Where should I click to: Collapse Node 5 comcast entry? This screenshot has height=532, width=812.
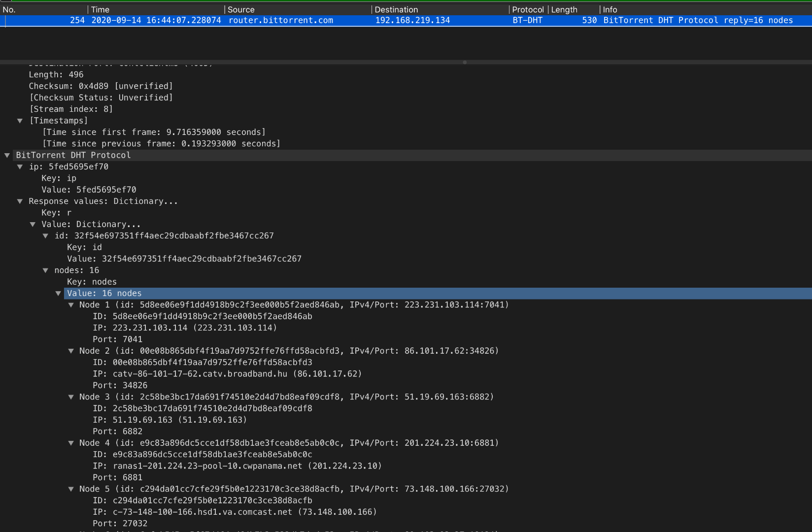71,489
